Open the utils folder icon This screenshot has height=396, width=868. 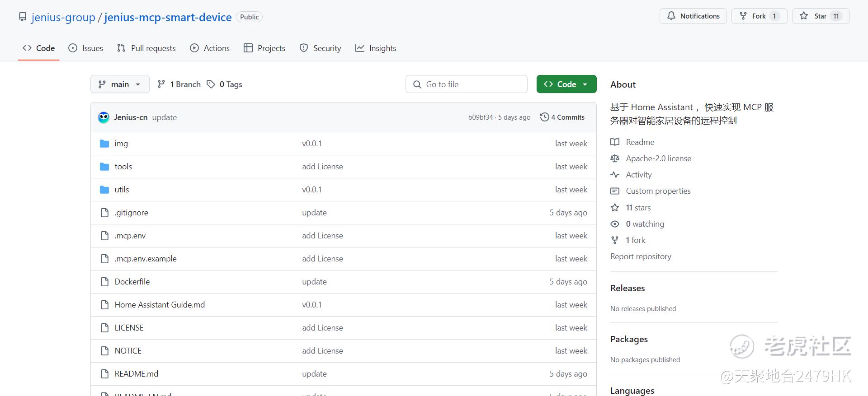click(x=104, y=190)
